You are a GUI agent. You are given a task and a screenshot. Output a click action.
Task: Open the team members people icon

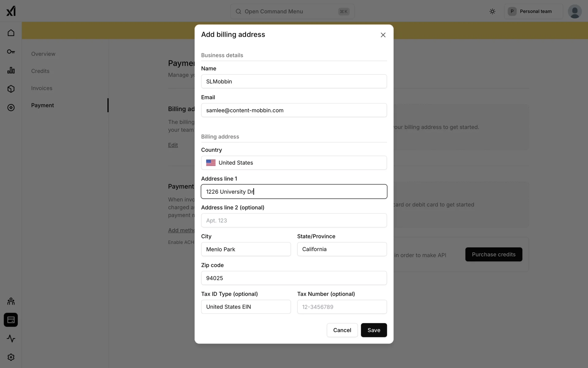[11, 301]
